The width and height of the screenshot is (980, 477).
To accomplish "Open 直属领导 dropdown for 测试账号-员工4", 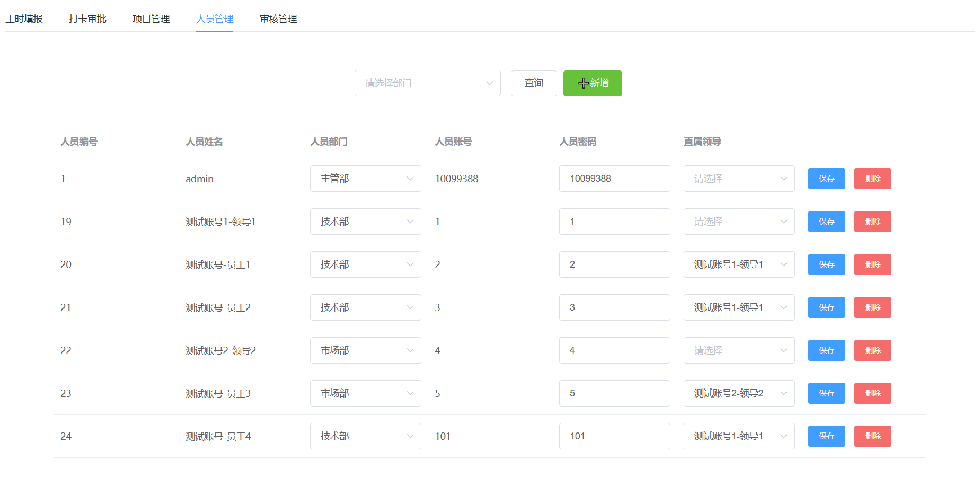I will tap(739, 436).
